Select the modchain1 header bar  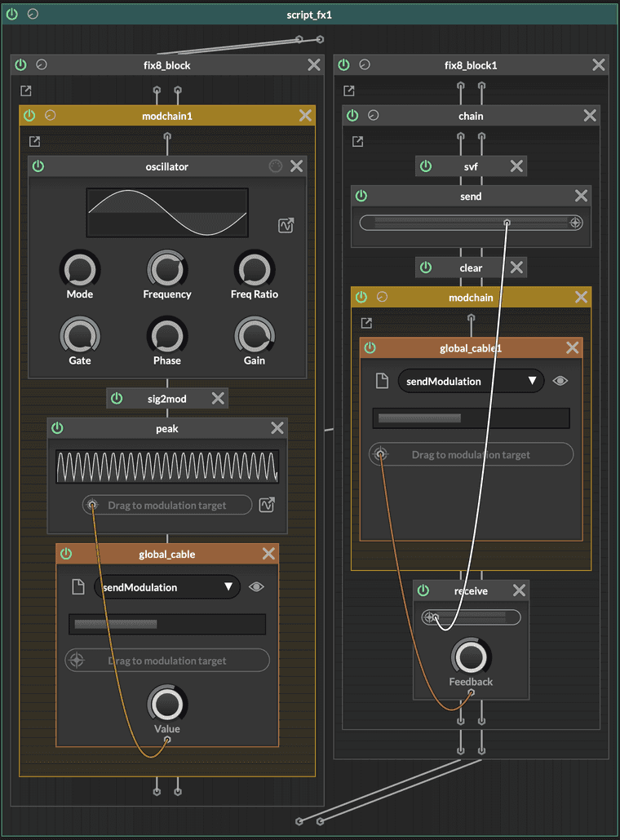point(167,116)
